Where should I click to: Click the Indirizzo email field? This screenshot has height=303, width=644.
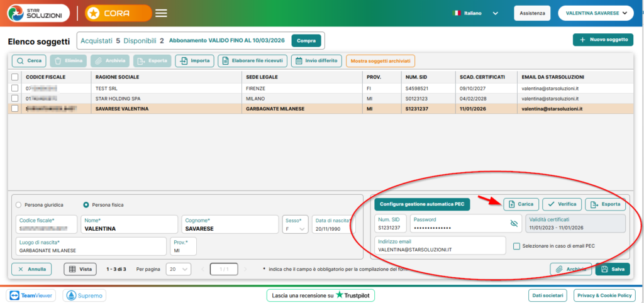440,246
